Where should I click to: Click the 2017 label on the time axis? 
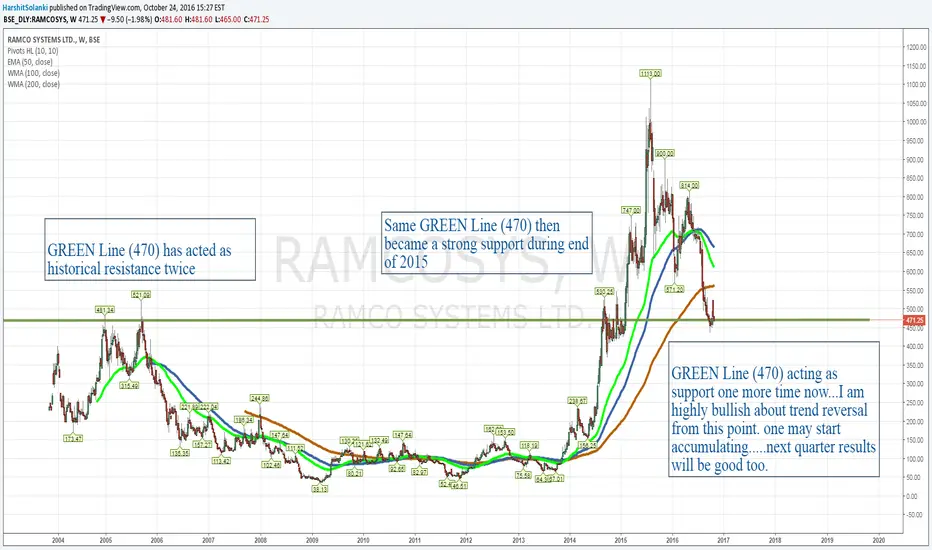tap(723, 540)
